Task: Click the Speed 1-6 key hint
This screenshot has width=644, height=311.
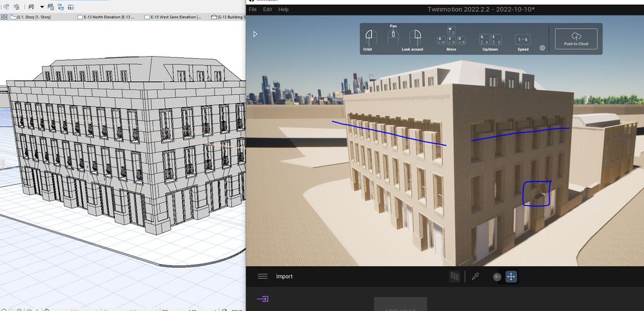Action: 523,39
